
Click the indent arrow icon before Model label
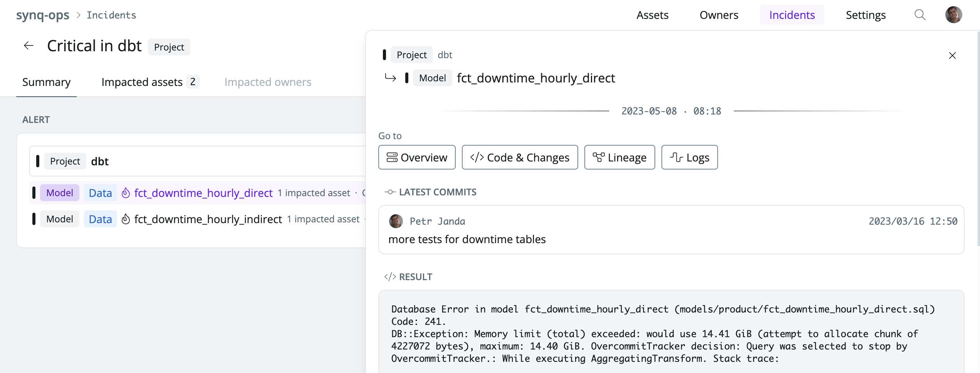click(390, 78)
